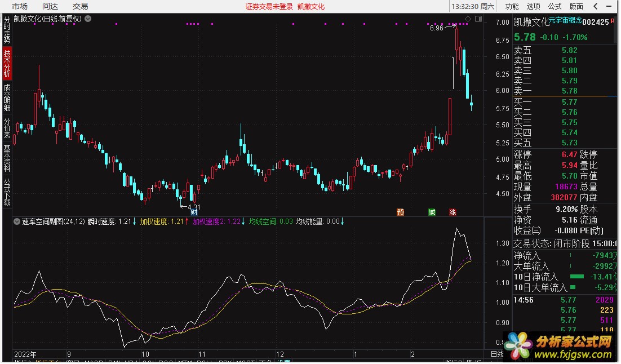The width and height of the screenshot is (621, 364).
Task: Click the red 凯撒文化 title link
Action: point(311,7)
